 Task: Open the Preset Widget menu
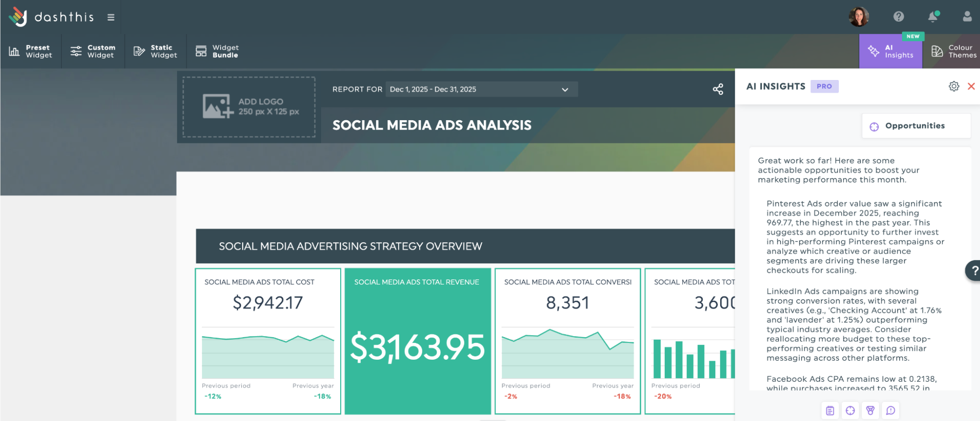tap(30, 51)
